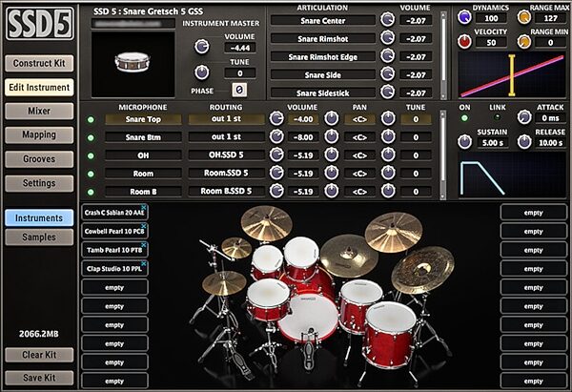This screenshot has width=572, height=392.
Task: Click the Snare Rimshot Edge volume knob
Action: coord(387,56)
